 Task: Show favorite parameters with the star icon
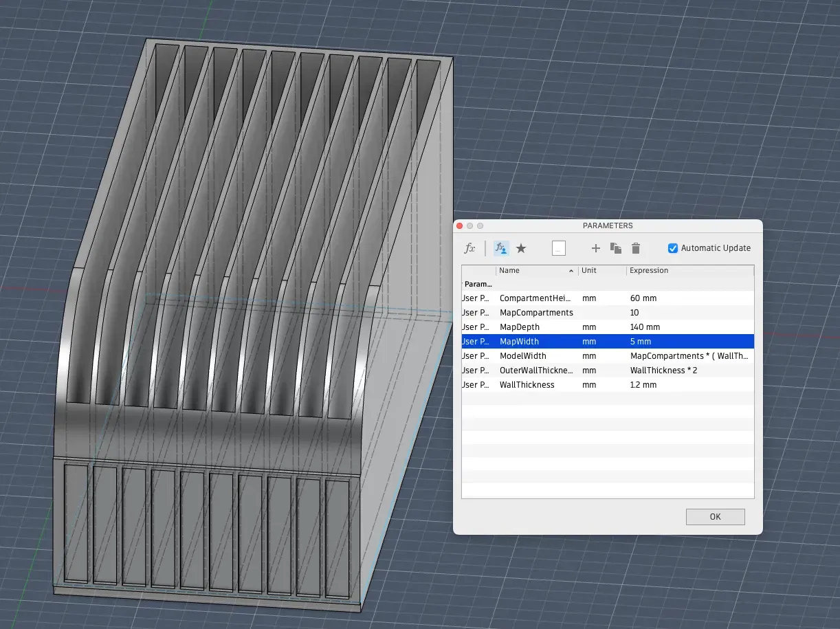521,248
